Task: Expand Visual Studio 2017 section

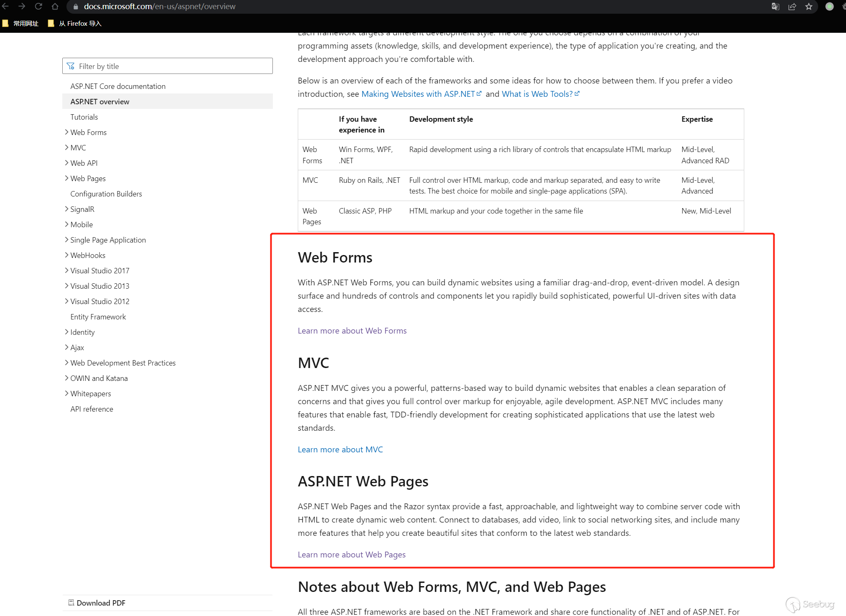Action: coord(66,270)
